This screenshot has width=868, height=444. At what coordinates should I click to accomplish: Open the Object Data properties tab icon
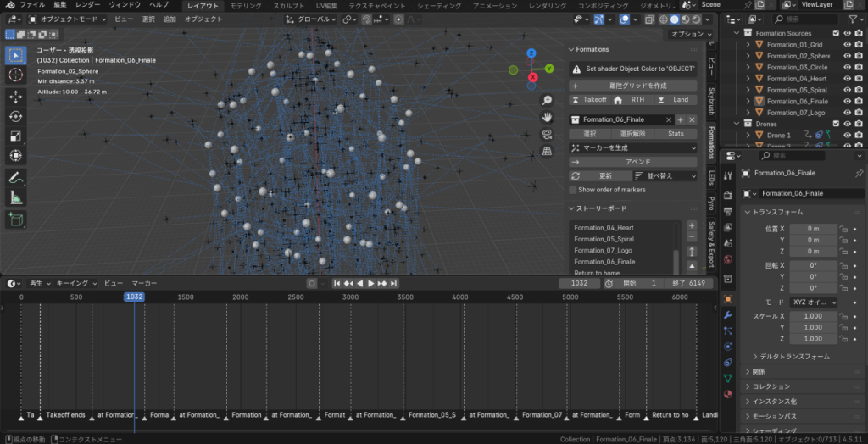[x=728, y=379]
